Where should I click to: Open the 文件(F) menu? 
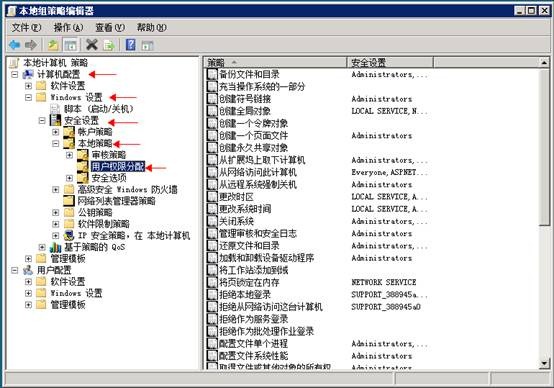pos(26,28)
